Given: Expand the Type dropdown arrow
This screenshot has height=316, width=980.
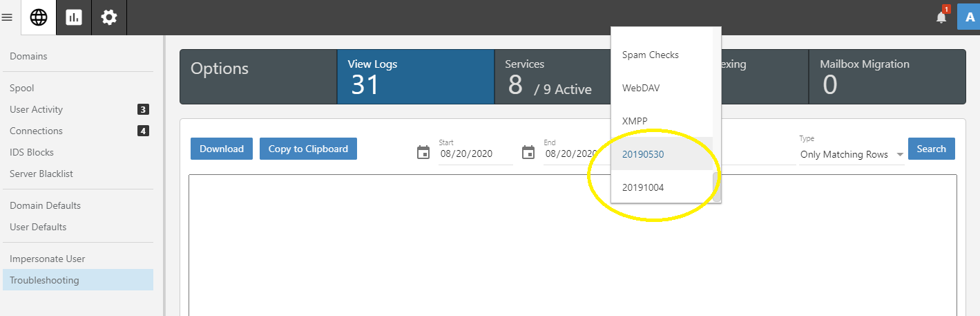Looking at the screenshot, I should pyautogui.click(x=900, y=155).
